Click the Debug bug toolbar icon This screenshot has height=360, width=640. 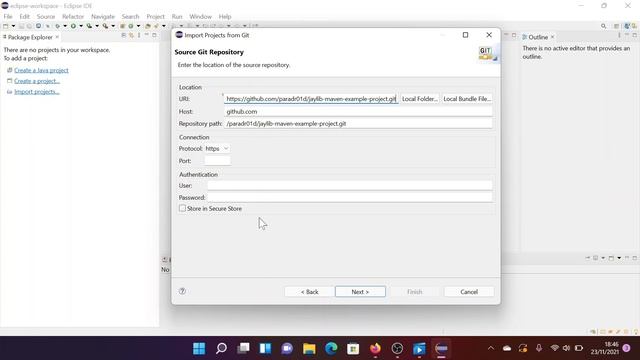tap(57, 26)
